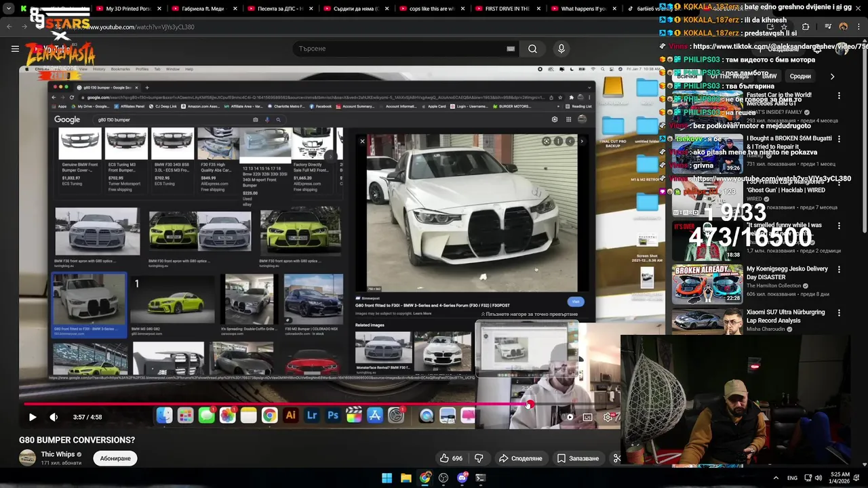
Task: Mute the video with the volume icon
Action: click(54, 418)
